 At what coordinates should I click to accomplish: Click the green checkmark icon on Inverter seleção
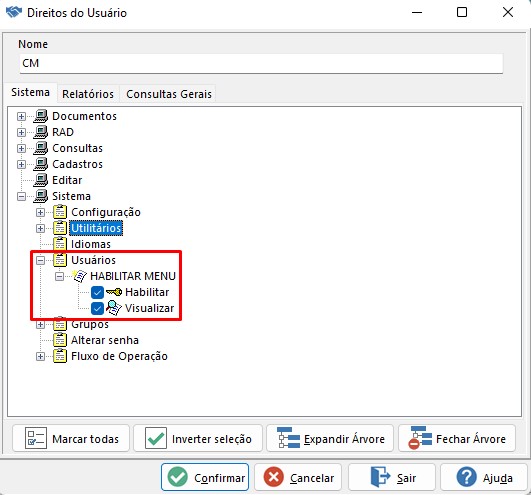(156, 438)
